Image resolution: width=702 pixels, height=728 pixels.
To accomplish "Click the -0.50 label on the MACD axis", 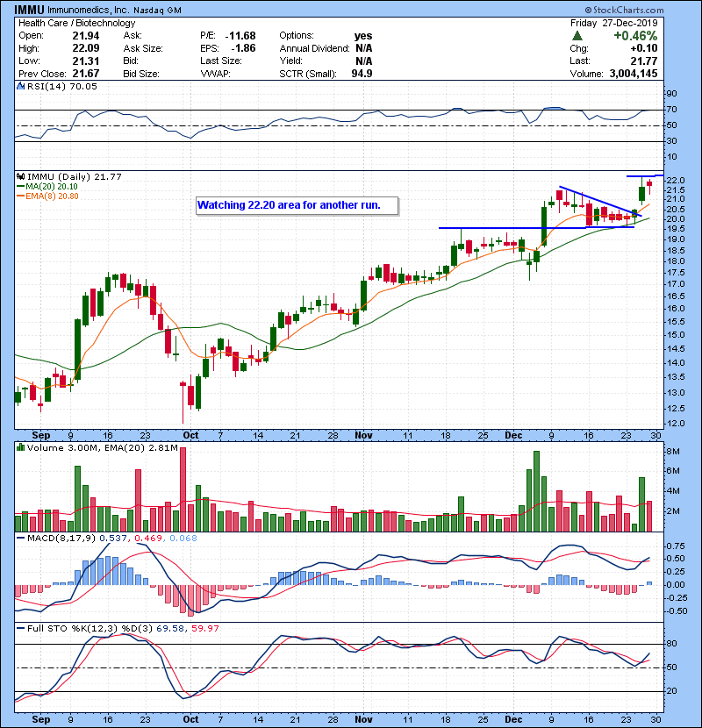I will pos(677,611).
